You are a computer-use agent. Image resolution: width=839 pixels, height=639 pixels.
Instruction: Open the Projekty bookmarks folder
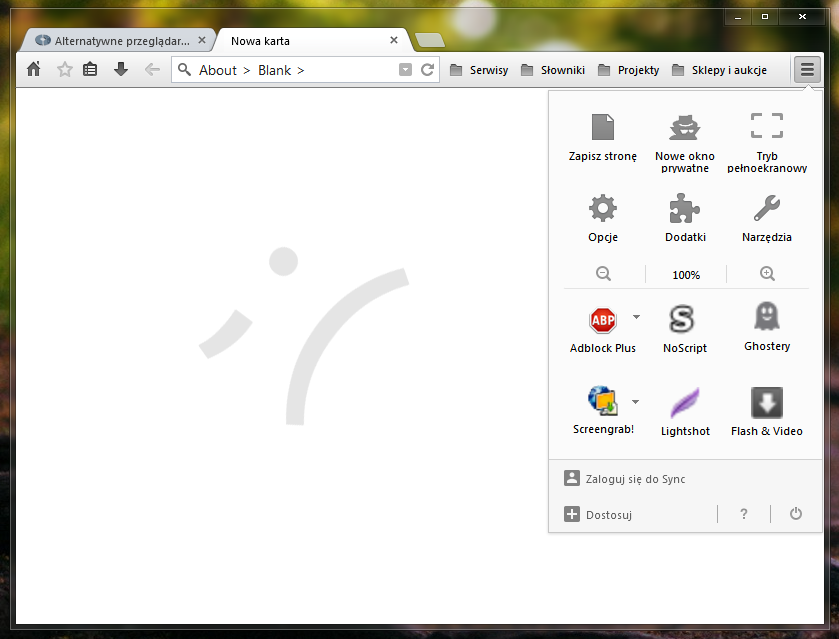coord(629,70)
